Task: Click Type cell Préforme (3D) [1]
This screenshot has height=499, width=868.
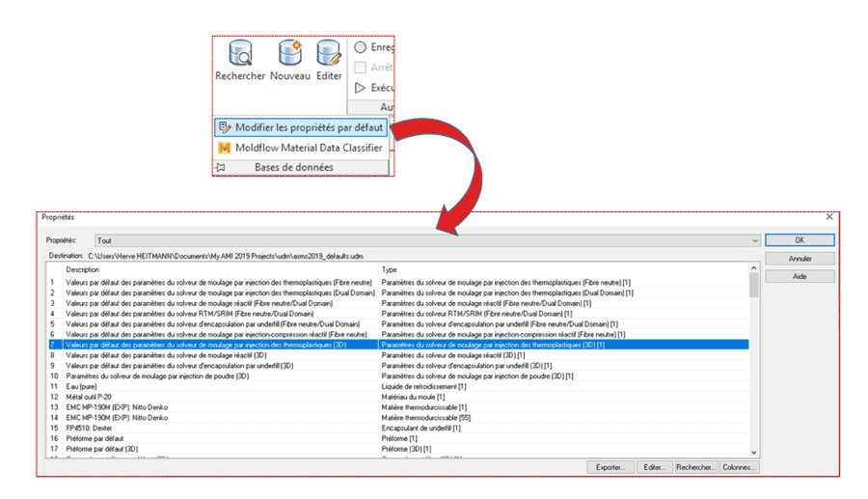Action: (406, 449)
